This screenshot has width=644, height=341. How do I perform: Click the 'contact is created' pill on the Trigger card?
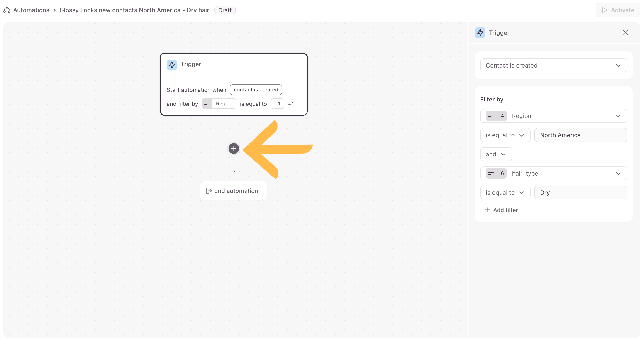coord(256,90)
